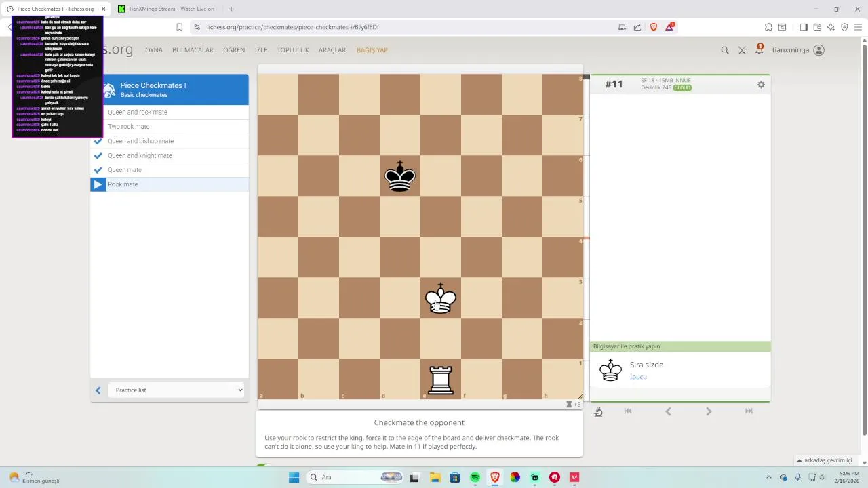
Task: Click the black king on d6
Action: pos(400,176)
